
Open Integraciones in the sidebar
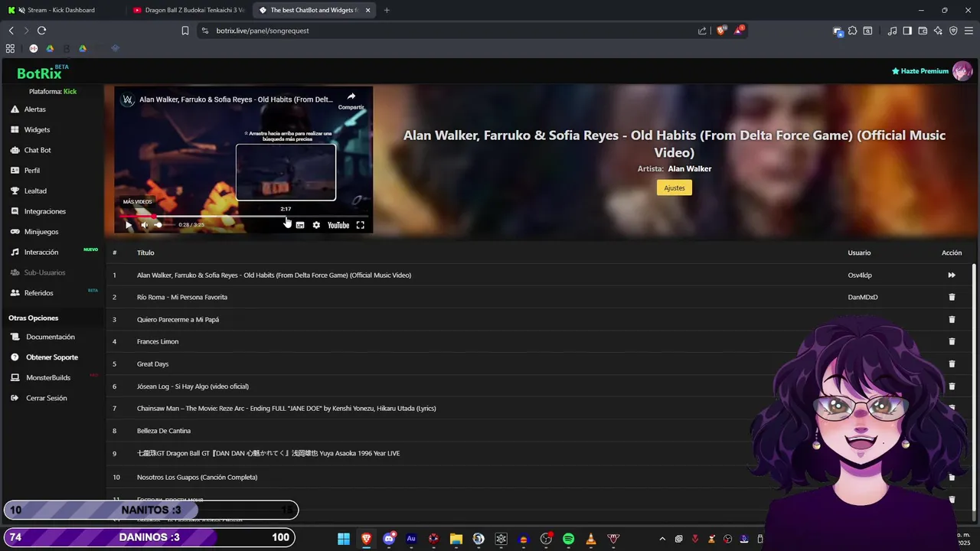(44, 211)
